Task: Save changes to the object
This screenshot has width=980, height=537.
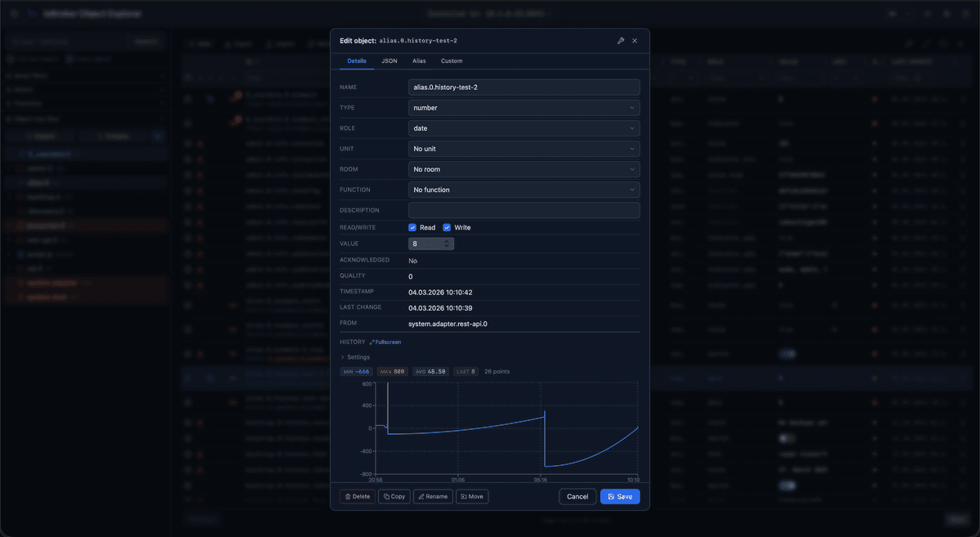Action: click(620, 496)
